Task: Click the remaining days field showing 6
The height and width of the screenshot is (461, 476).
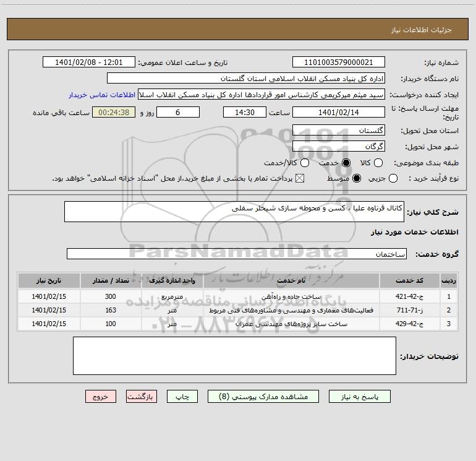Action: (178, 112)
